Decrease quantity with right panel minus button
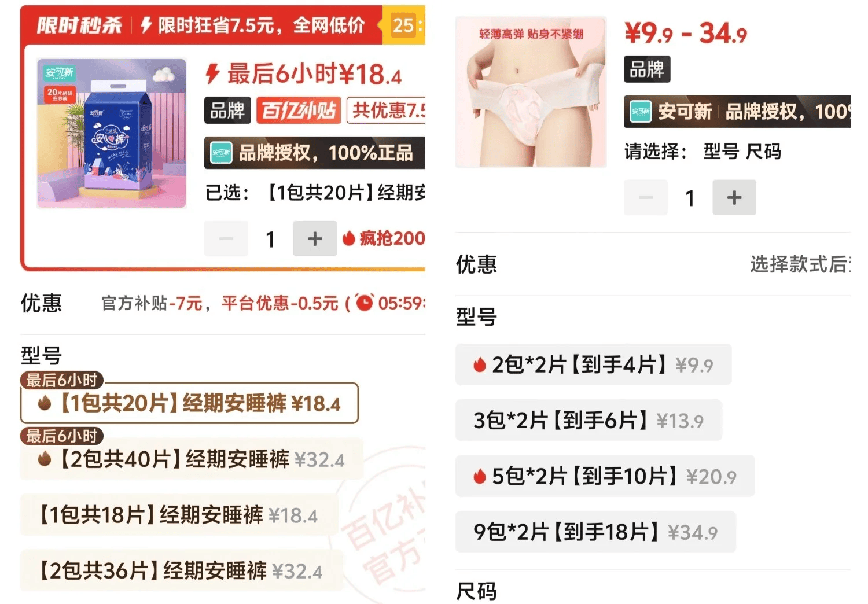 [x=646, y=197]
